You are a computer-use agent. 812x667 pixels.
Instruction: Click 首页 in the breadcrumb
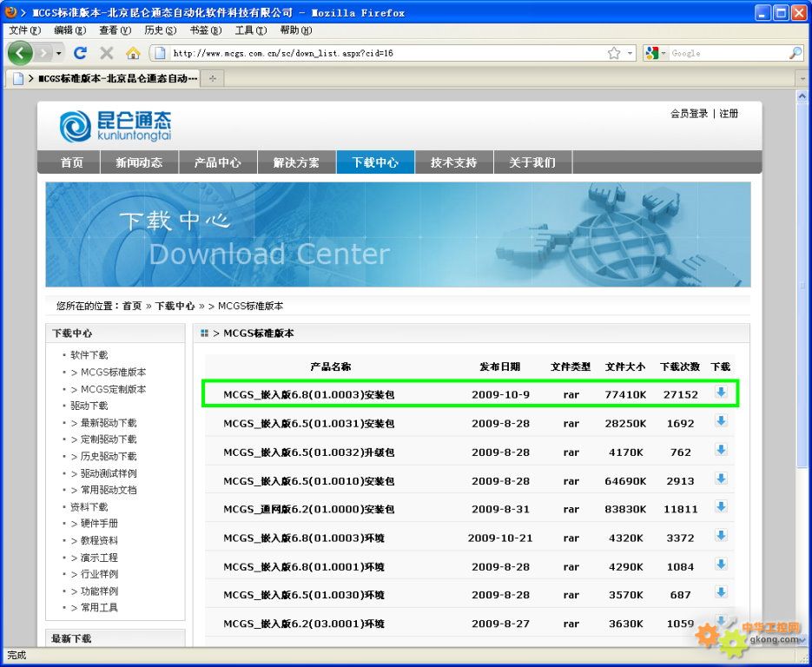pos(132,306)
